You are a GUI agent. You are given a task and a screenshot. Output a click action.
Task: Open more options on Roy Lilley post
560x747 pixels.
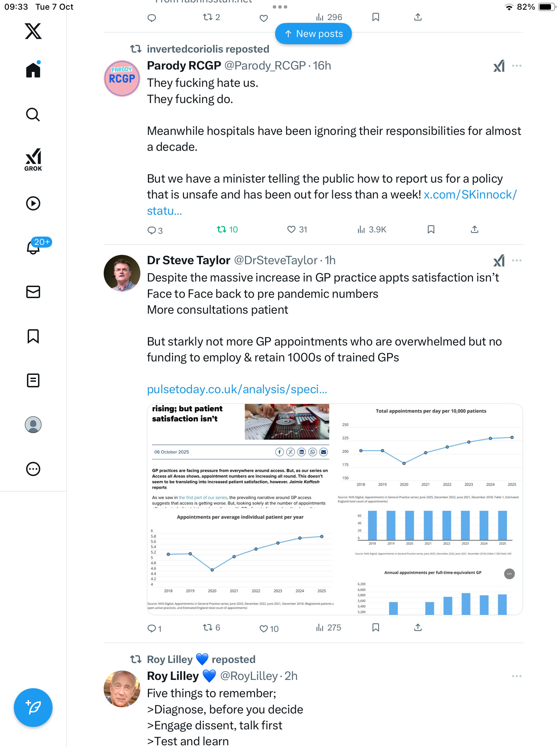[516, 676]
